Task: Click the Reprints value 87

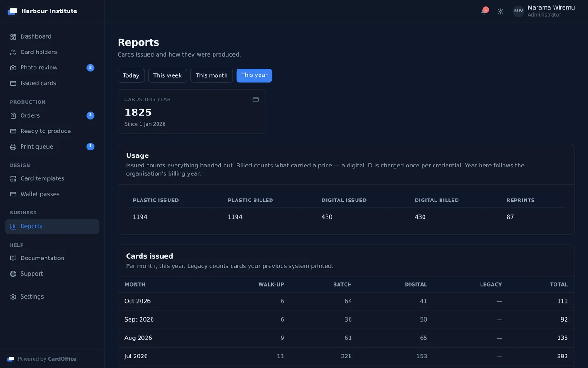Action: (x=510, y=217)
